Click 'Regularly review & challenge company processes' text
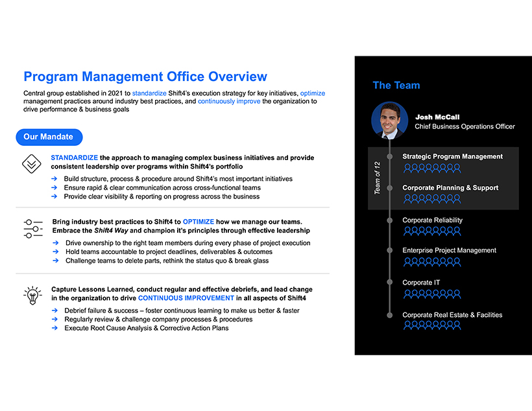The width and height of the screenshot is (532, 411). tap(158, 319)
